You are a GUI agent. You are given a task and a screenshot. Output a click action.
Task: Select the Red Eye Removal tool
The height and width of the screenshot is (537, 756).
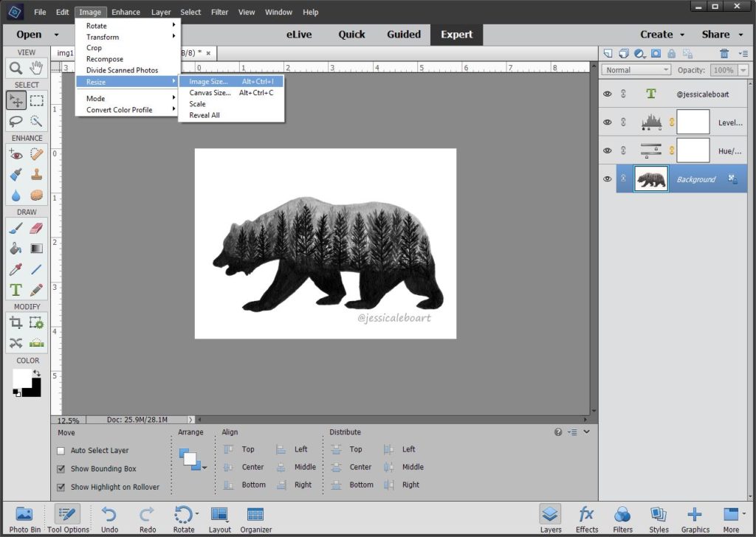[16, 154]
